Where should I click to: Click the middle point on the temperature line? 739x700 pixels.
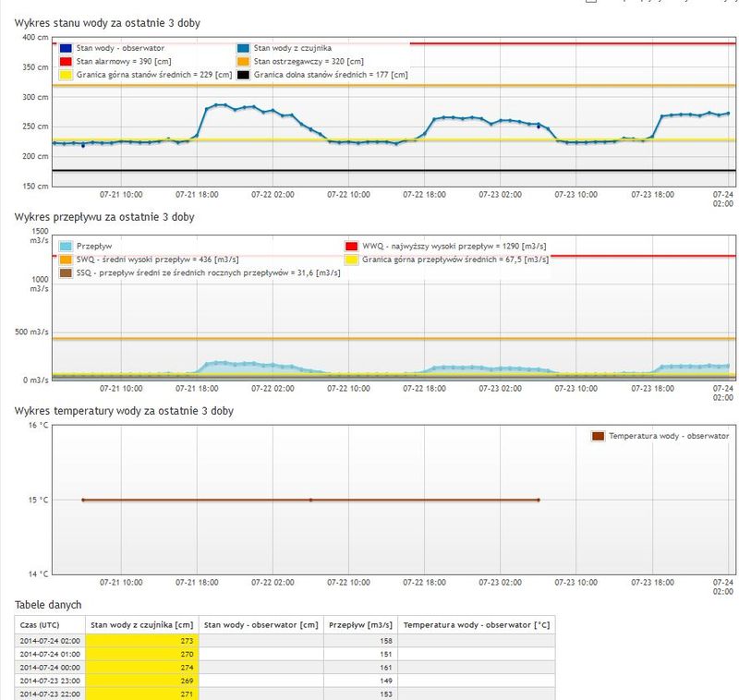tap(310, 500)
